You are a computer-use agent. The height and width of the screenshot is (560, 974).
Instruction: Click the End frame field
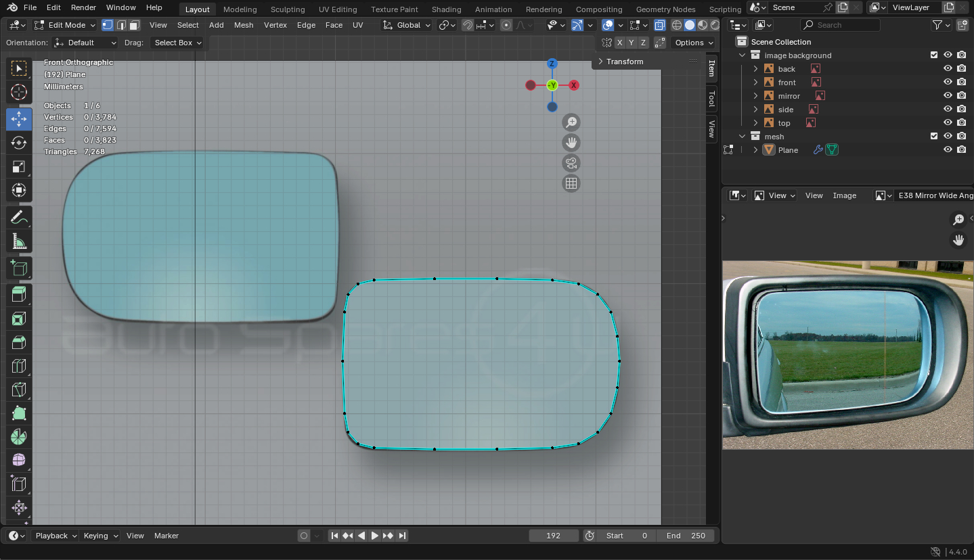coord(686,536)
